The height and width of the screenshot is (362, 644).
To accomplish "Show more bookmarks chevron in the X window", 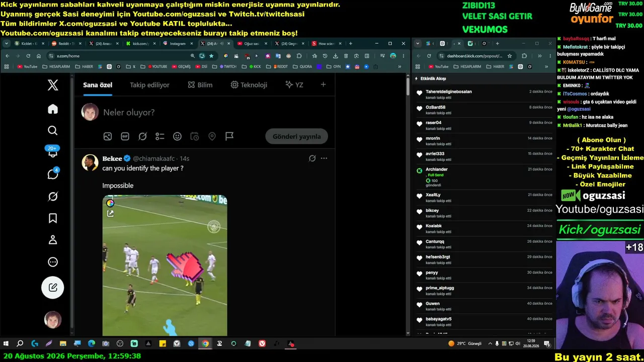I will coord(399,66).
